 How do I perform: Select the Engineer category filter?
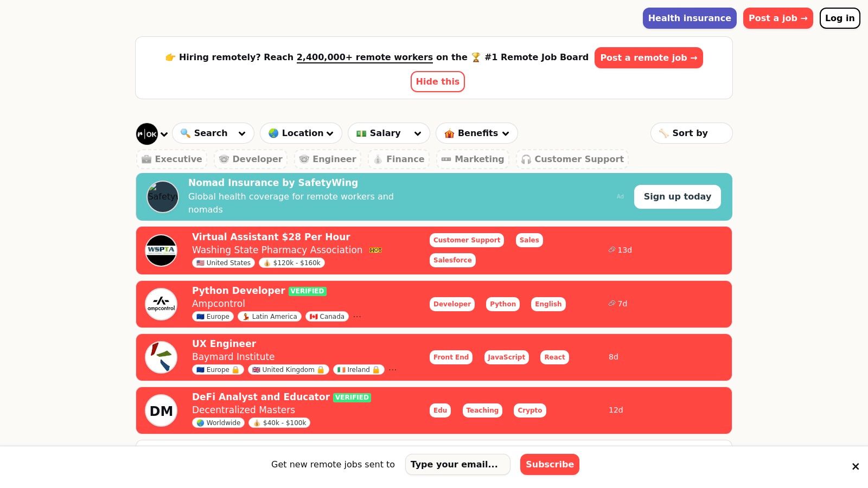point(328,159)
